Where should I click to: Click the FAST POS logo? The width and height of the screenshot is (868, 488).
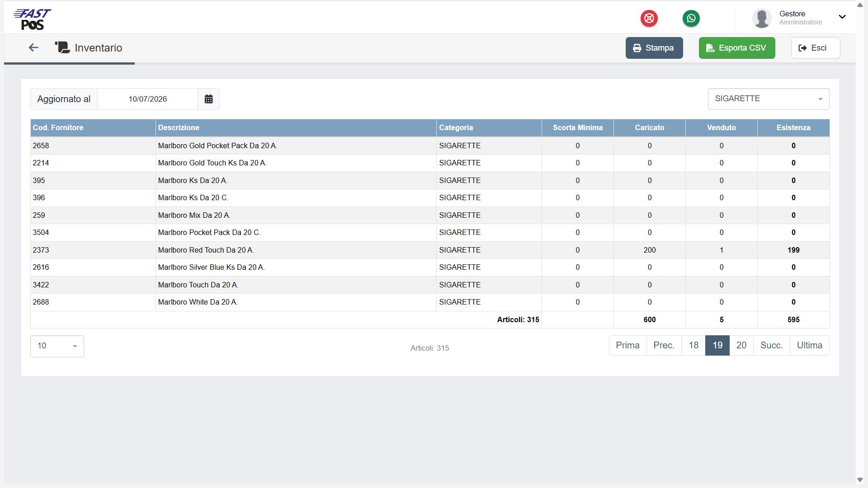[x=32, y=19]
